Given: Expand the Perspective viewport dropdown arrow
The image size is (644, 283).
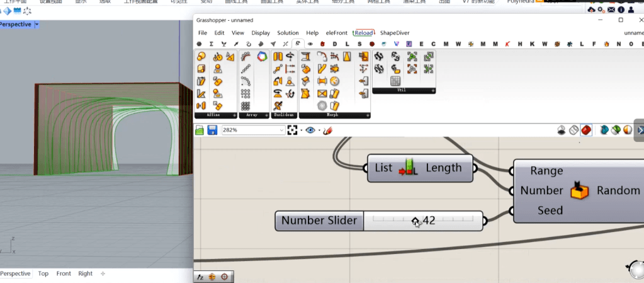Looking at the screenshot, I should [x=37, y=25].
